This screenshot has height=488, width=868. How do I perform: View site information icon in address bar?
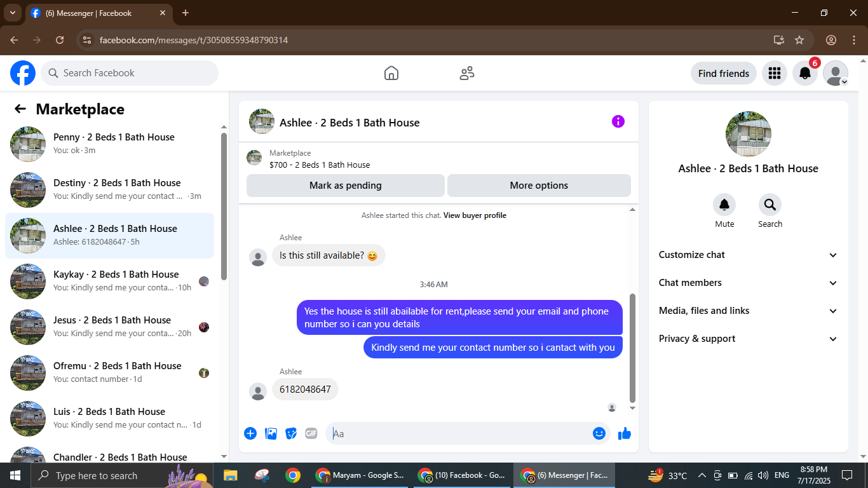coord(87,40)
